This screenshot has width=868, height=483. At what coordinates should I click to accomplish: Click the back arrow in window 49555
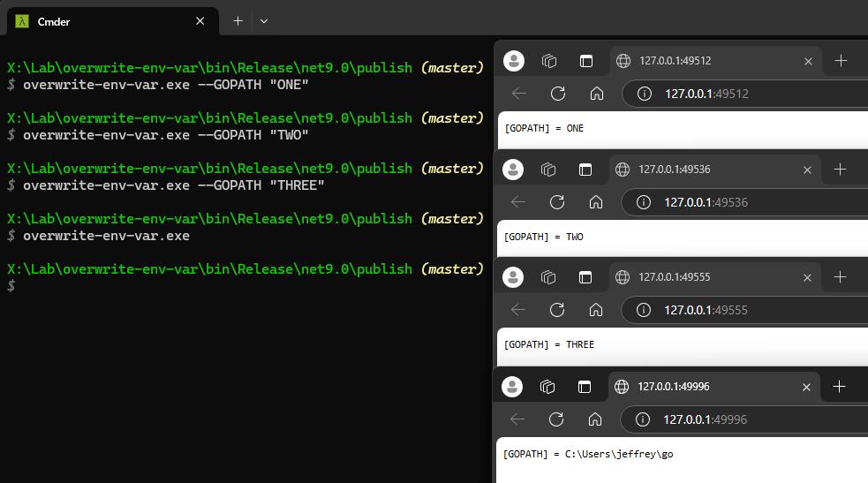[x=518, y=310]
